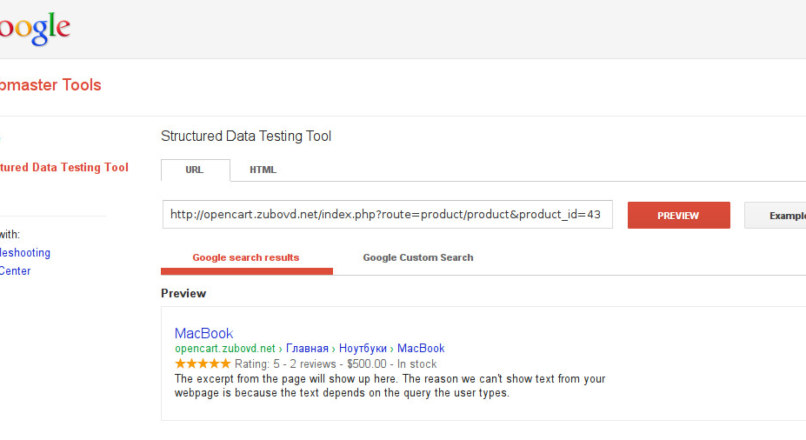Click the excerpt description text in preview
806x440 pixels.
(x=390, y=386)
